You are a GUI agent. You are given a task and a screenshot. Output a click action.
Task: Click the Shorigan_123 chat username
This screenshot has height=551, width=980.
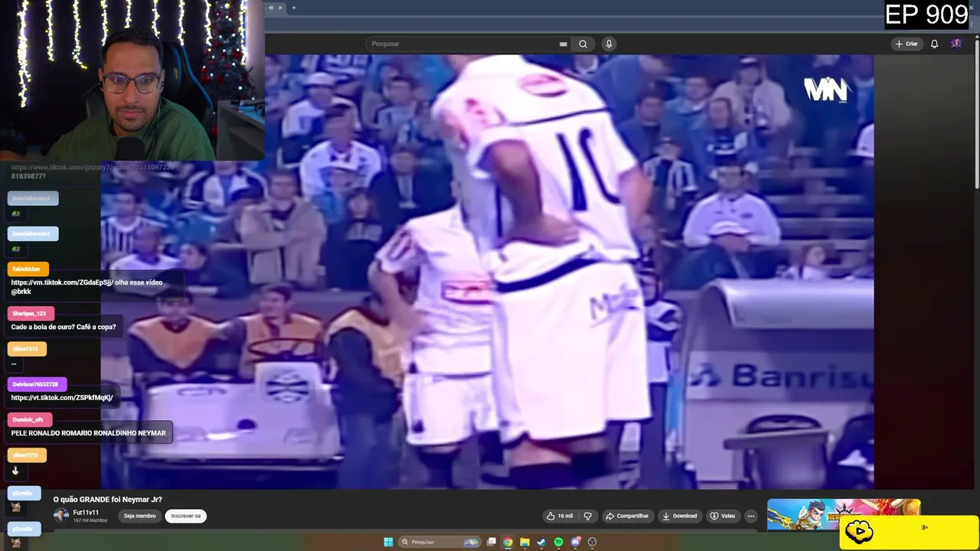[x=29, y=314]
